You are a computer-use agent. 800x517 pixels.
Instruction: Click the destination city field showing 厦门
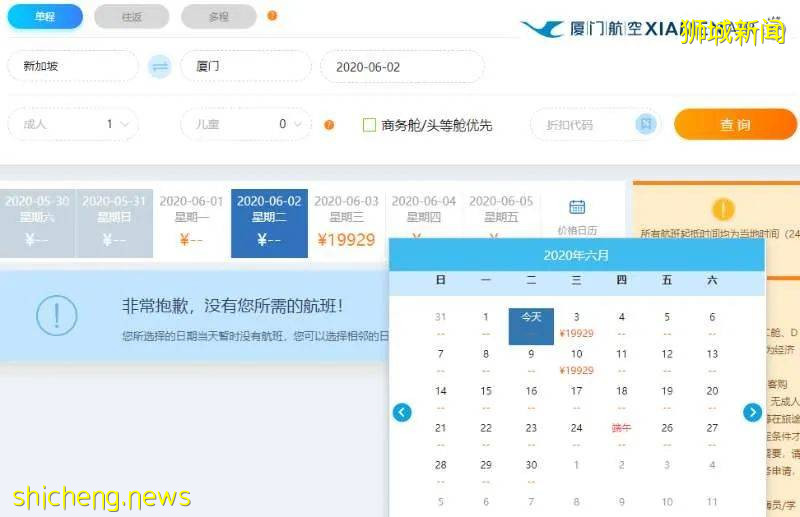point(245,66)
